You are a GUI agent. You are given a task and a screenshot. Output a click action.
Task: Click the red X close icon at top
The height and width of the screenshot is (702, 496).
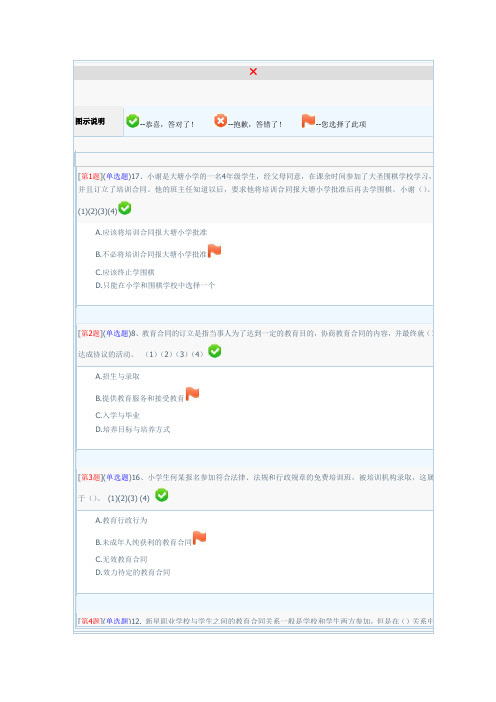(x=253, y=72)
